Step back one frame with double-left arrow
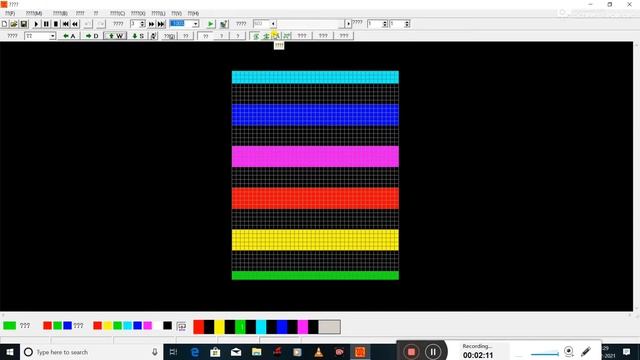The image size is (640, 360). click(x=75, y=24)
